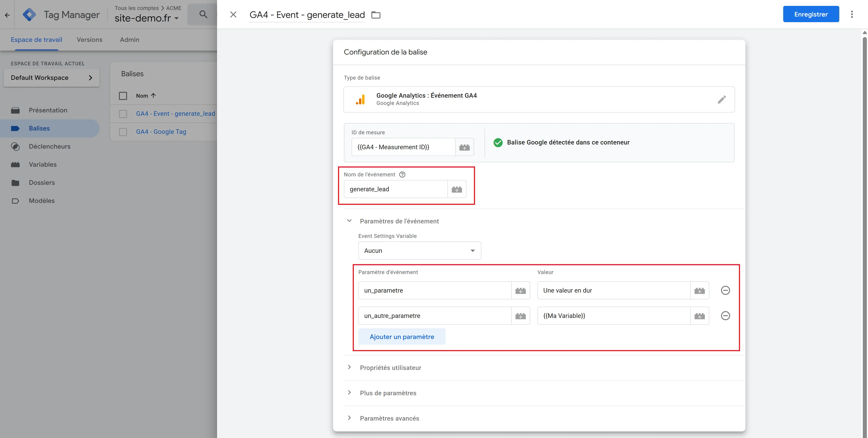Click help icon beside Nom de l'événement

click(402, 175)
